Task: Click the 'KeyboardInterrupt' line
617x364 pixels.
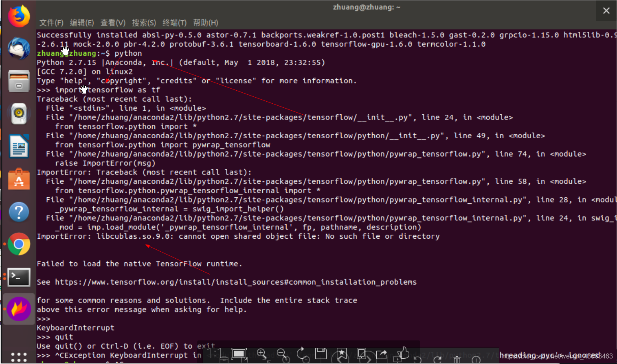Action: coord(75,328)
